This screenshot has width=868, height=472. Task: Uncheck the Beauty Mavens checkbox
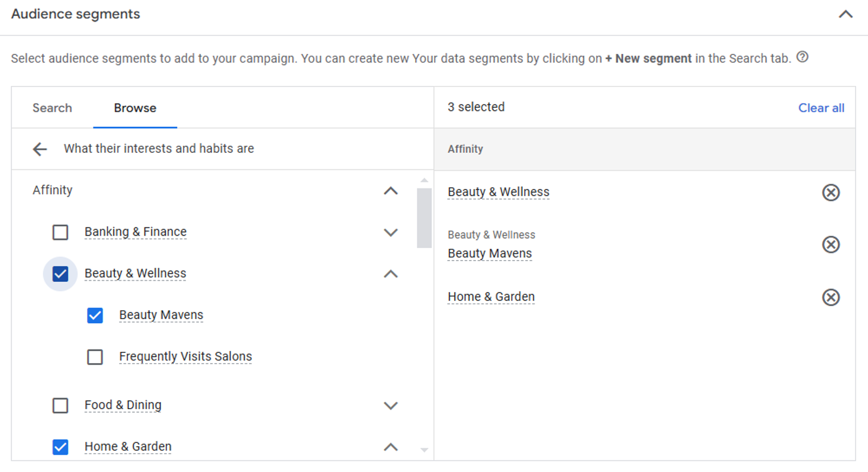tap(95, 316)
